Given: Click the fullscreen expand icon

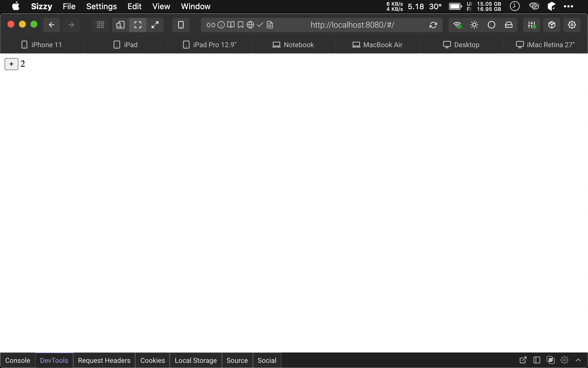Looking at the screenshot, I should coord(154,25).
